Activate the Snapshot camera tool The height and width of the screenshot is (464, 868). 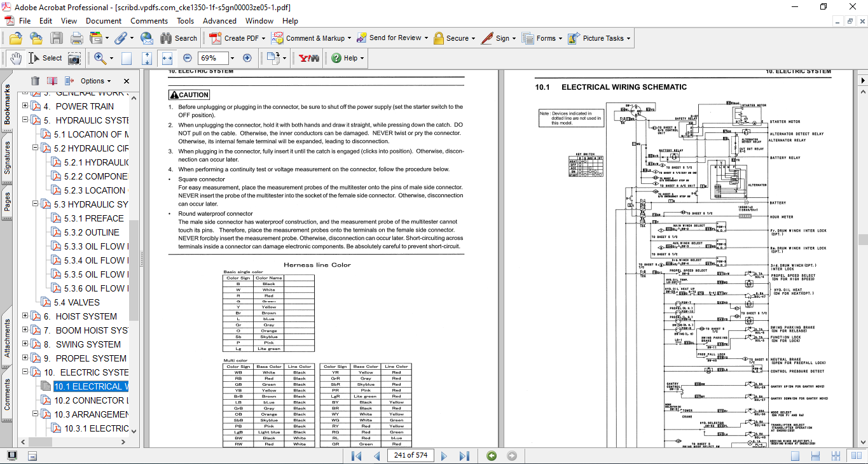tap(74, 58)
